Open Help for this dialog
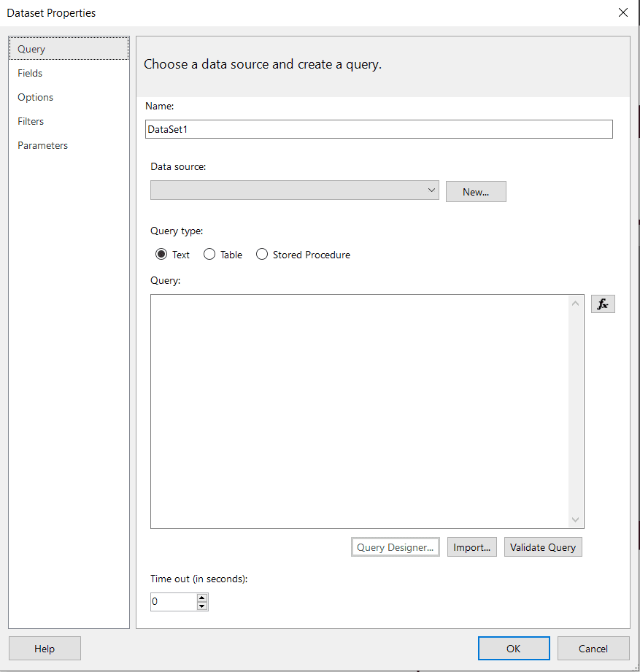The image size is (640, 672). (x=45, y=649)
